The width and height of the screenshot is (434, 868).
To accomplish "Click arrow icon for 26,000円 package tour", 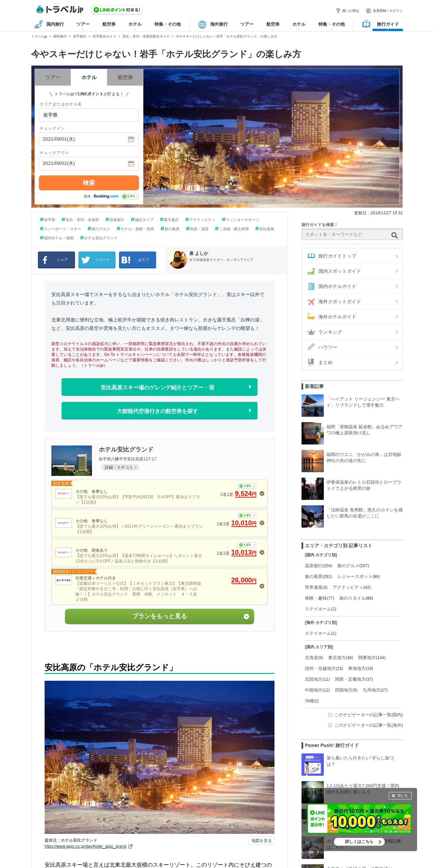I will tap(262, 586).
